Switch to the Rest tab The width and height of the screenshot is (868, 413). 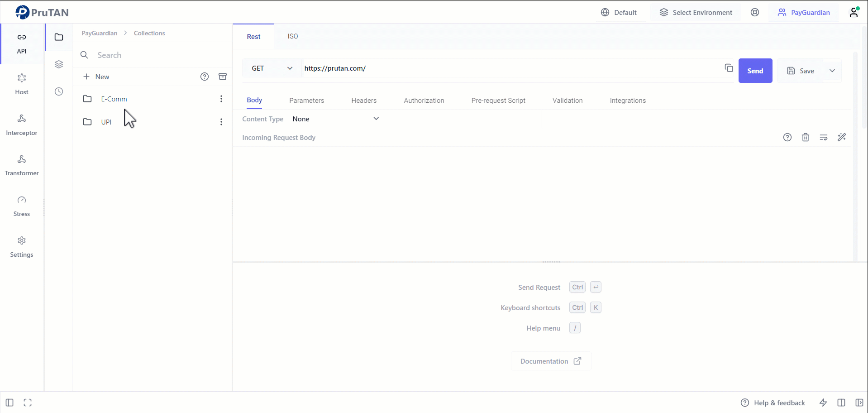[253, 37]
